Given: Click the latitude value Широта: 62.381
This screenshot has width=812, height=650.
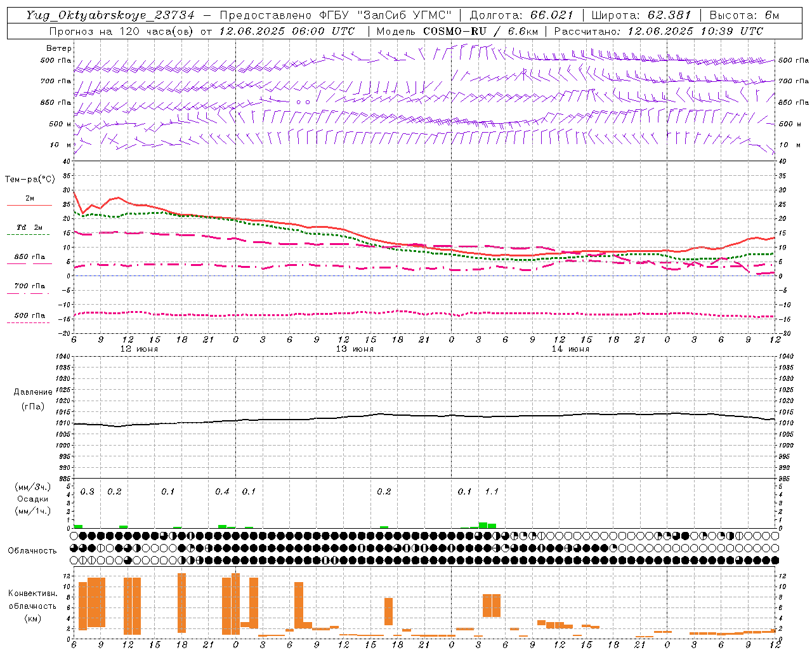Looking at the screenshot, I should [x=641, y=15].
